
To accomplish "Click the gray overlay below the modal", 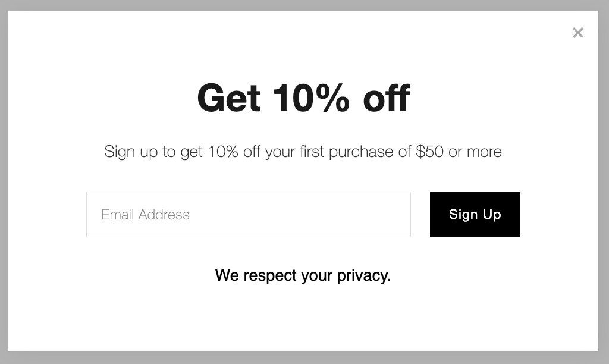I will click(x=304, y=357).
